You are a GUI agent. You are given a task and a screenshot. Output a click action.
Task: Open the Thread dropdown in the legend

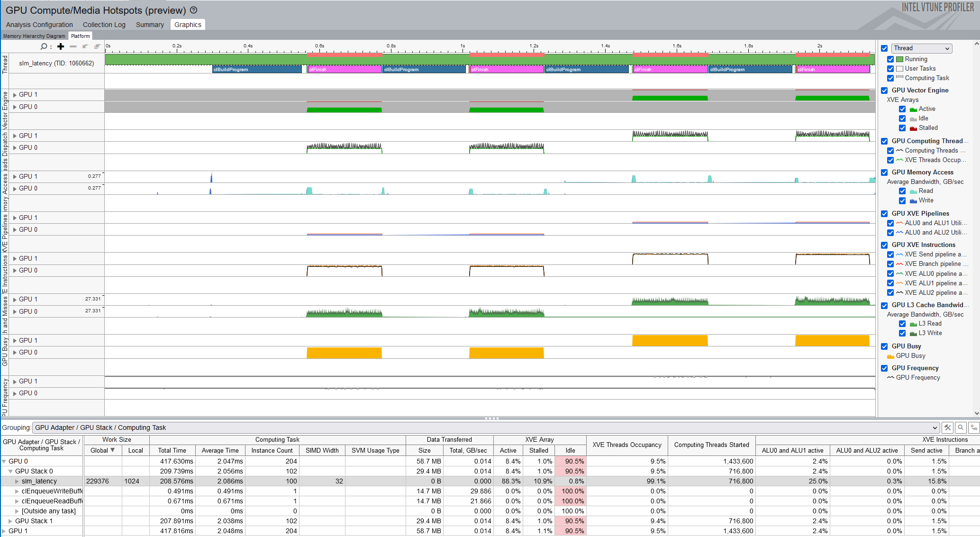(921, 48)
